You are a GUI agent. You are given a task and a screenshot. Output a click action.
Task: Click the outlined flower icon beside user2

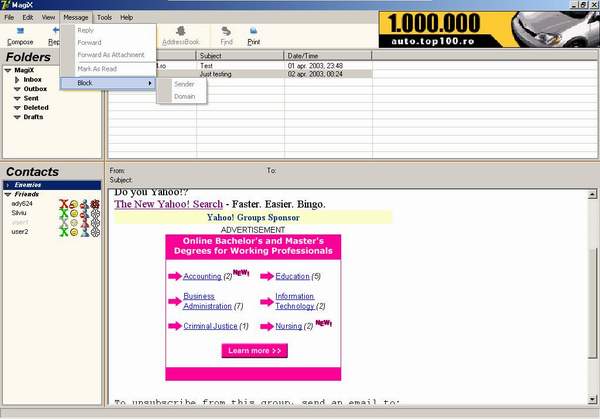click(95, 232)
